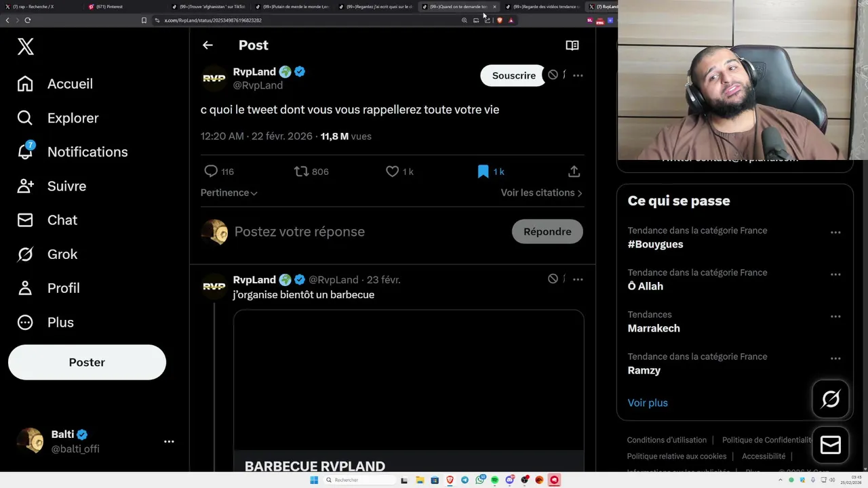
Task: Click Balti profile avatar at bottom left
Action: coord(30,441)
